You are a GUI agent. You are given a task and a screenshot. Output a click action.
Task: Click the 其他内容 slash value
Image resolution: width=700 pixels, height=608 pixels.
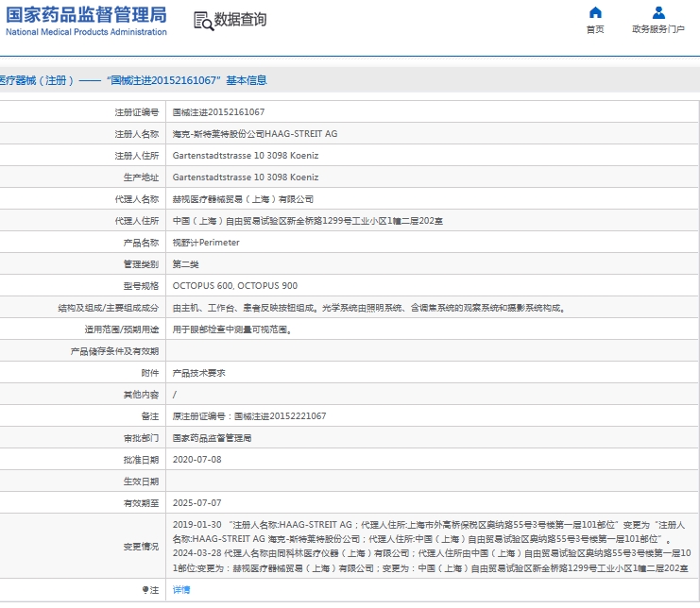coord(175,395)
